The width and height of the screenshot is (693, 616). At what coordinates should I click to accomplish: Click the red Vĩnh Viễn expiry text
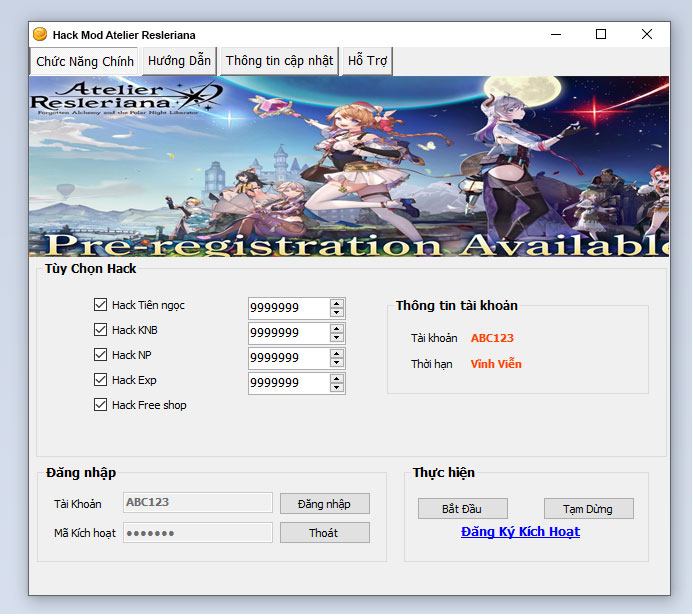[496, 364]
